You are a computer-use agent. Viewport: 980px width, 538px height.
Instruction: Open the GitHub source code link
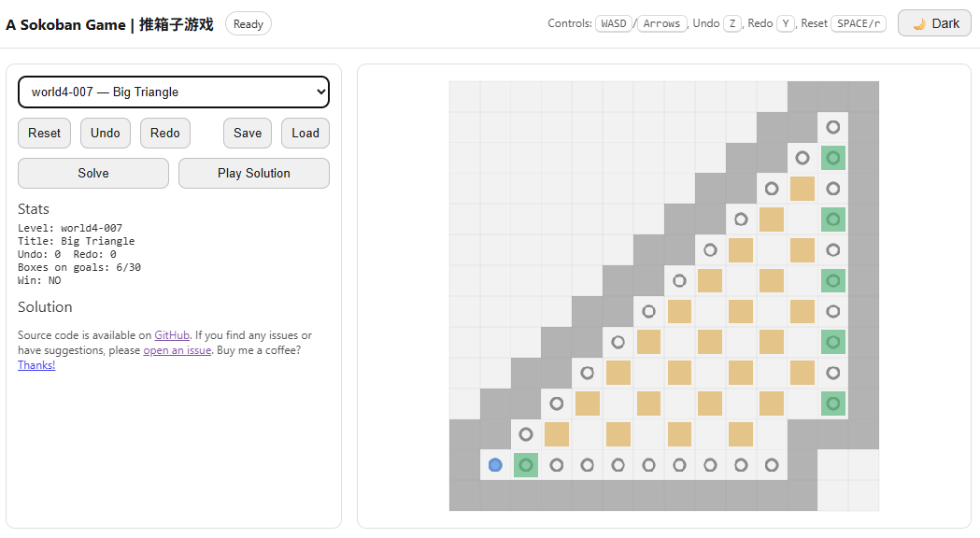[172, 335]
